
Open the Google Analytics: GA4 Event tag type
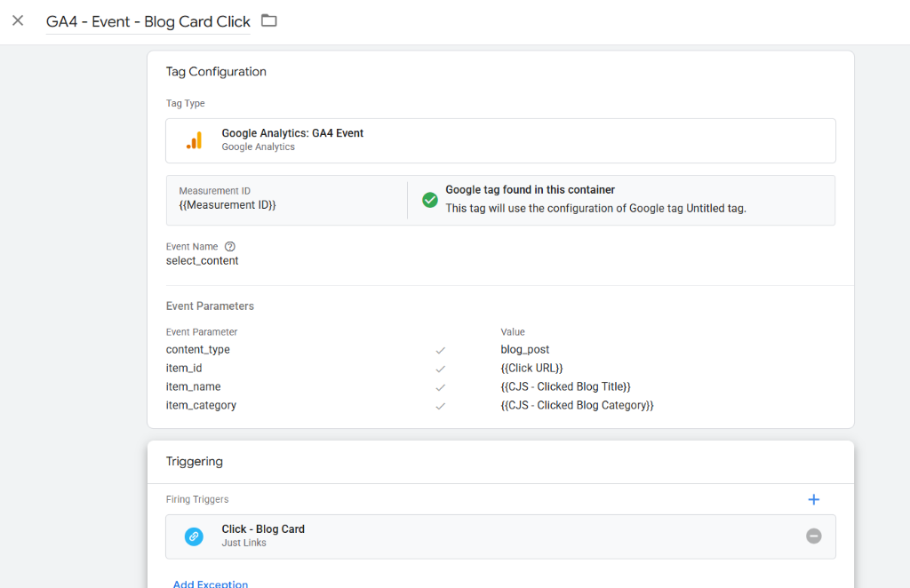click(x=500, y=141)
